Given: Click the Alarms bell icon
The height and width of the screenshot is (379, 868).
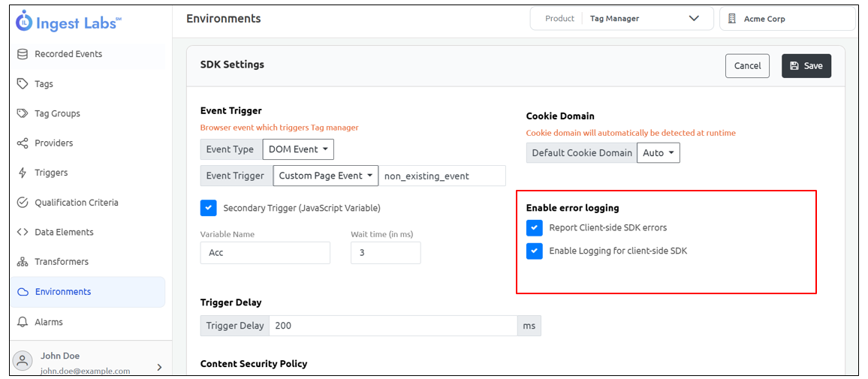Looking at the screenshot, I should click(23, 322).
